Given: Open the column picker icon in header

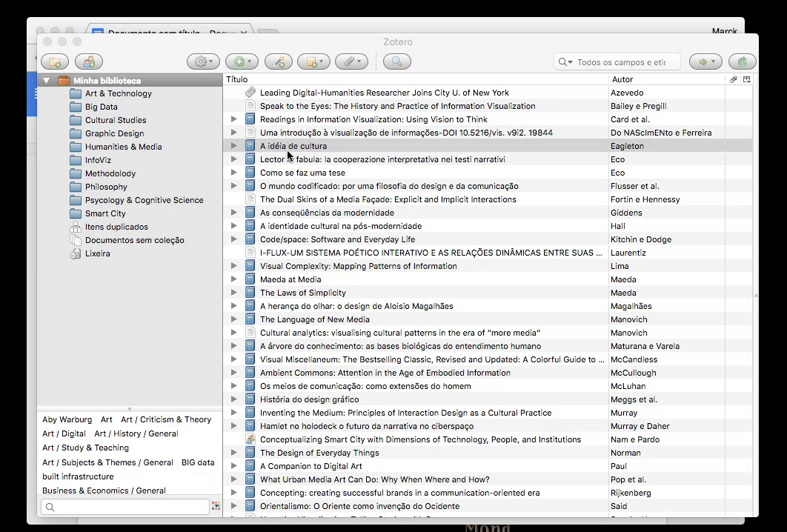Looking at the screenshot, I should [747, 79].
